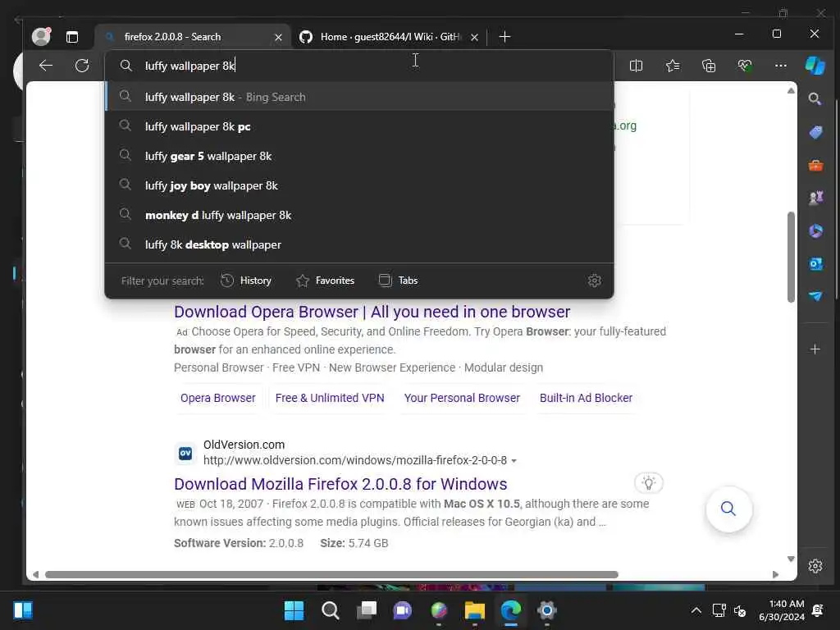Open Free & Unlimited VPN sublink
Viewport: 840px width, 630px height.
330,398
